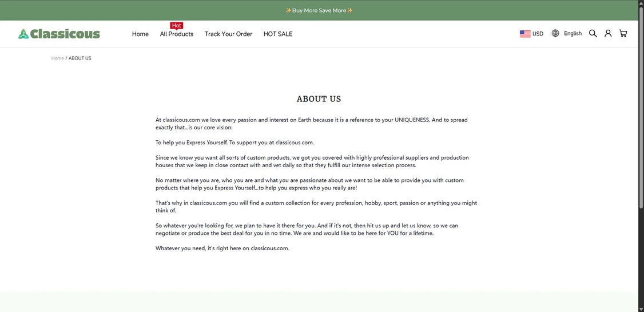Click the paragraph starting 'Whatever you need'

coord(222,248)
